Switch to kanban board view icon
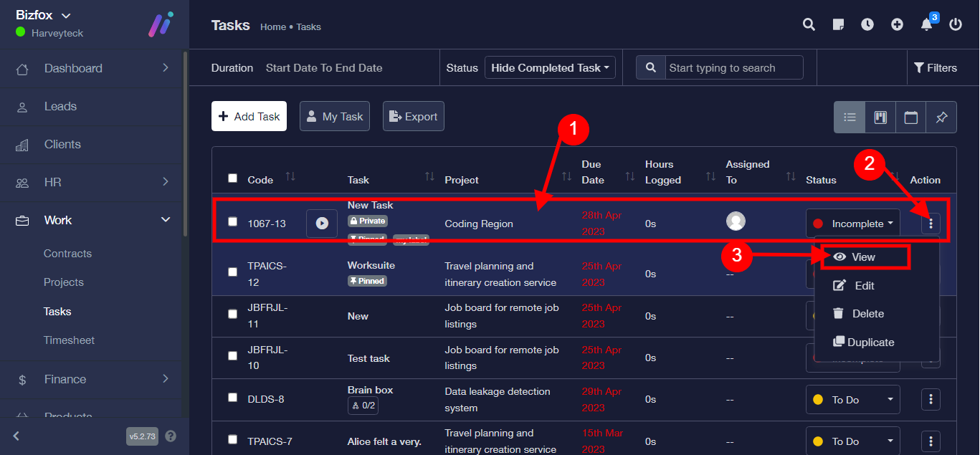980x455 pixels. point(880,117)
